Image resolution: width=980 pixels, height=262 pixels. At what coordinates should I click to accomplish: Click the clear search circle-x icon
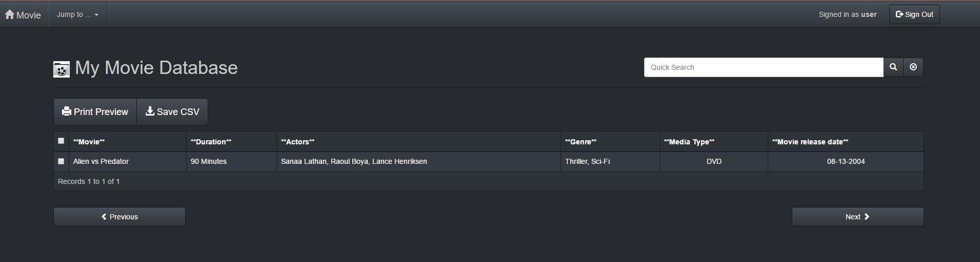point(913,67)
